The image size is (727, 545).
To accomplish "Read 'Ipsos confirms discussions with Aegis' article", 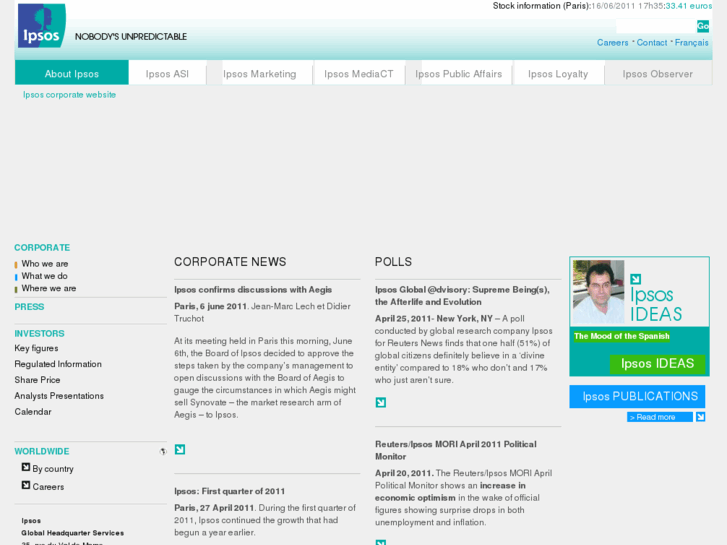I will tap(253, 289).
